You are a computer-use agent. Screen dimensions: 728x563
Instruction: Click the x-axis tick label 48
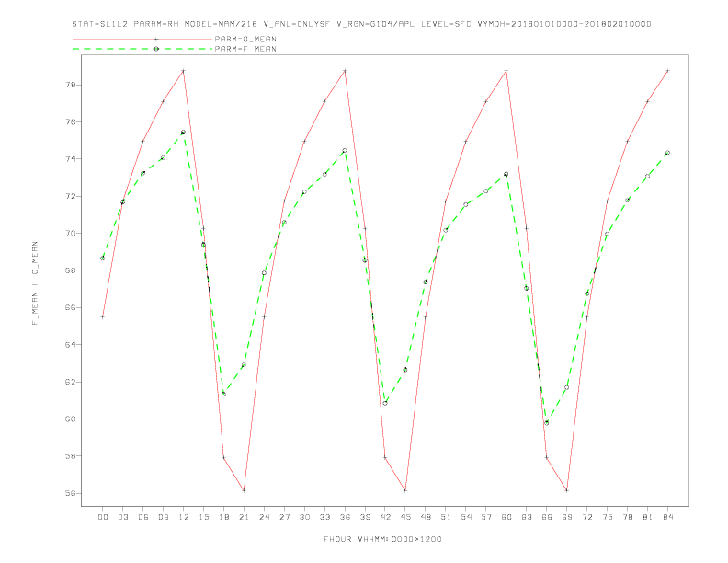tap(426, 517)
